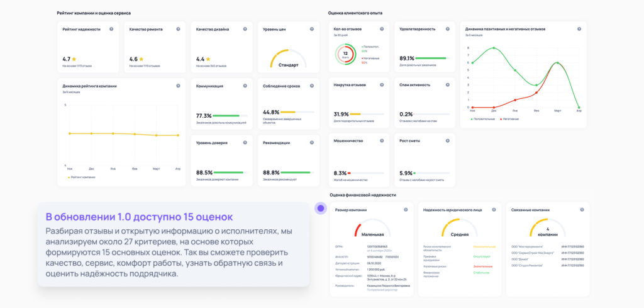This screenshot has width=644, height=308.
Task: Select company ООО "Мастерремонта"
Action: click(x=528, y=247)
